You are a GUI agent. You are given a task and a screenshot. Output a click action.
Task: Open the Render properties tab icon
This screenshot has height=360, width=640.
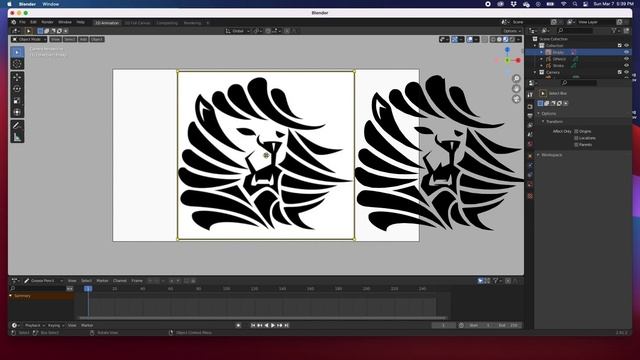point(530,106)
